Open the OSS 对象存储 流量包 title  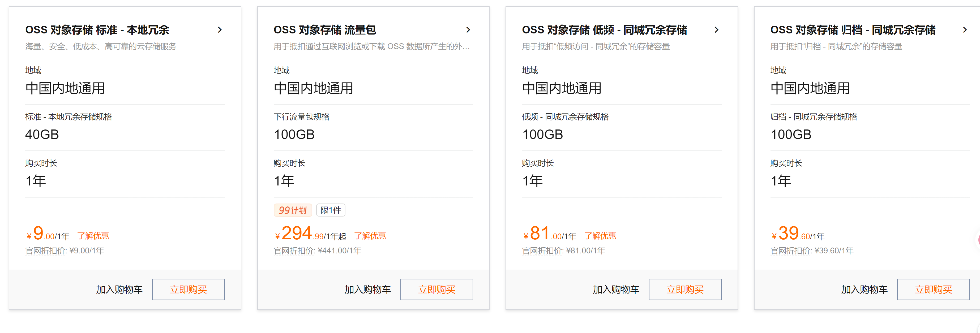pos(324,30)
